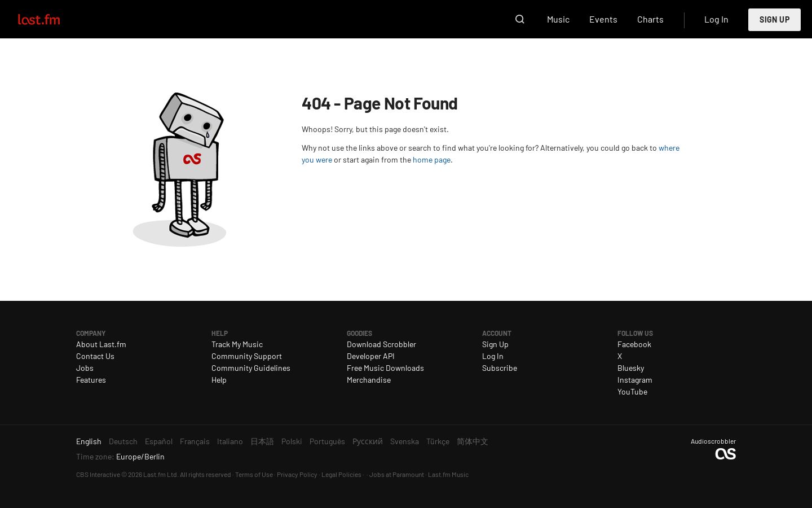Image resolution: width=812 pixels, height=508 pixels.
Task: Open the Music menu
Action: pyautogui.click(x=558, y=19)
